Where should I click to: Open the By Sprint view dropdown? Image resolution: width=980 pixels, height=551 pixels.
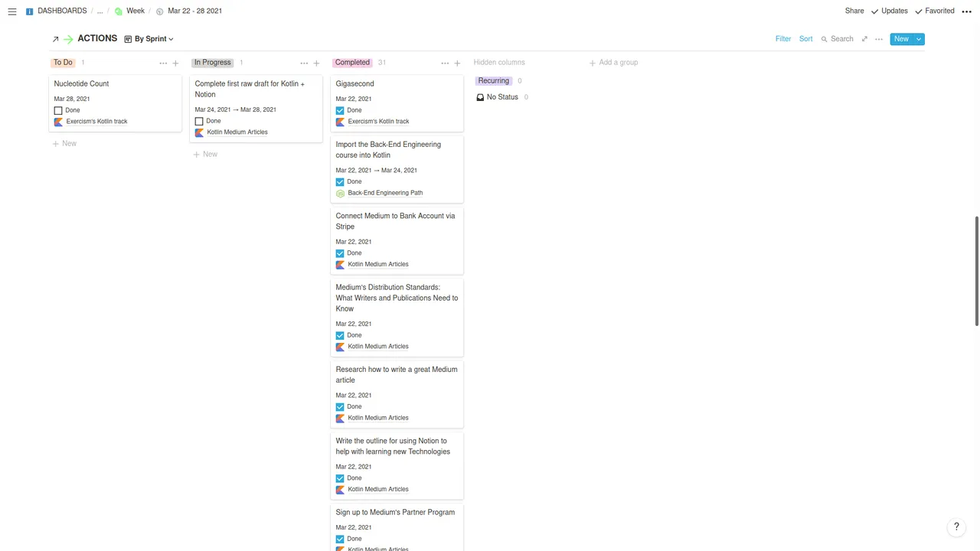(149, 39)
